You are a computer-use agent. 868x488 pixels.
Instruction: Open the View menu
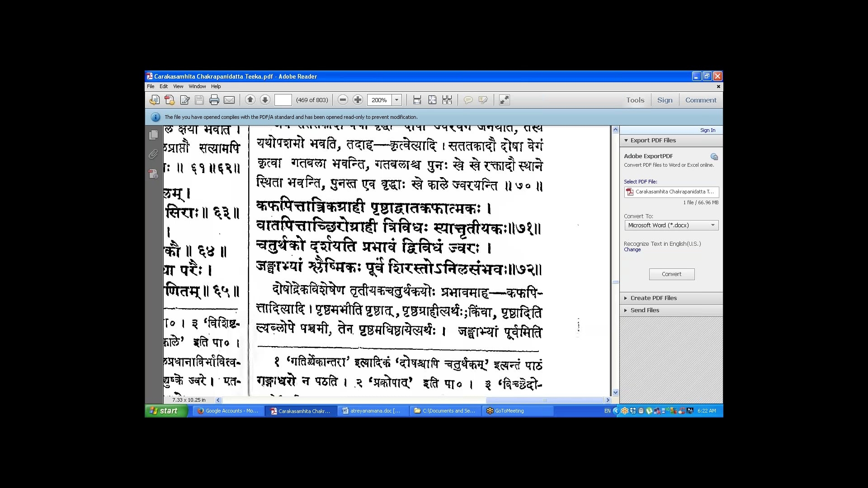pyautogui.click(x=178, y=86)
